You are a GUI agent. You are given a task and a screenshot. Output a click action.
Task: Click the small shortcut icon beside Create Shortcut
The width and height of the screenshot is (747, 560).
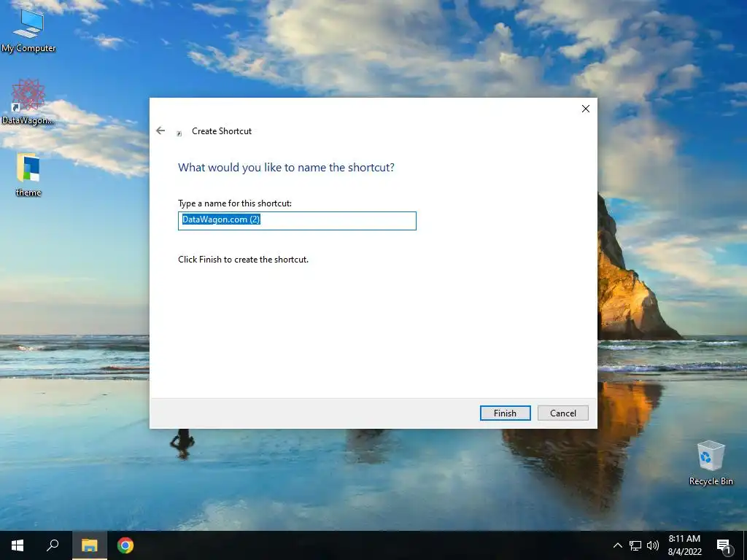point(179,134)
